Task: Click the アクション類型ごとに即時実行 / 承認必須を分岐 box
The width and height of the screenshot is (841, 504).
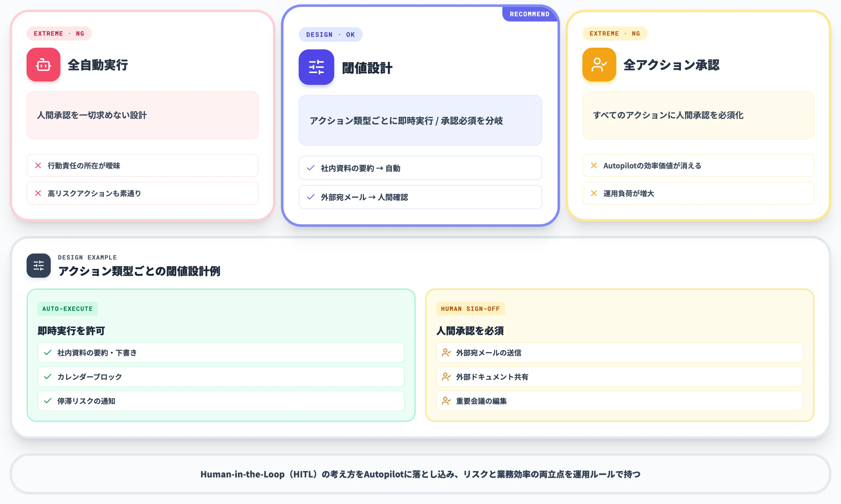Action: click(x=420, y=120)
